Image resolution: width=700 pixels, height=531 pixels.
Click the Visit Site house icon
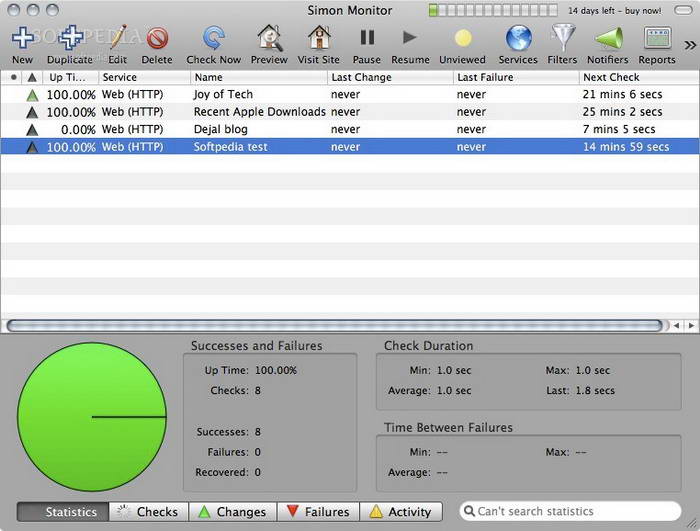pos(319,38)
